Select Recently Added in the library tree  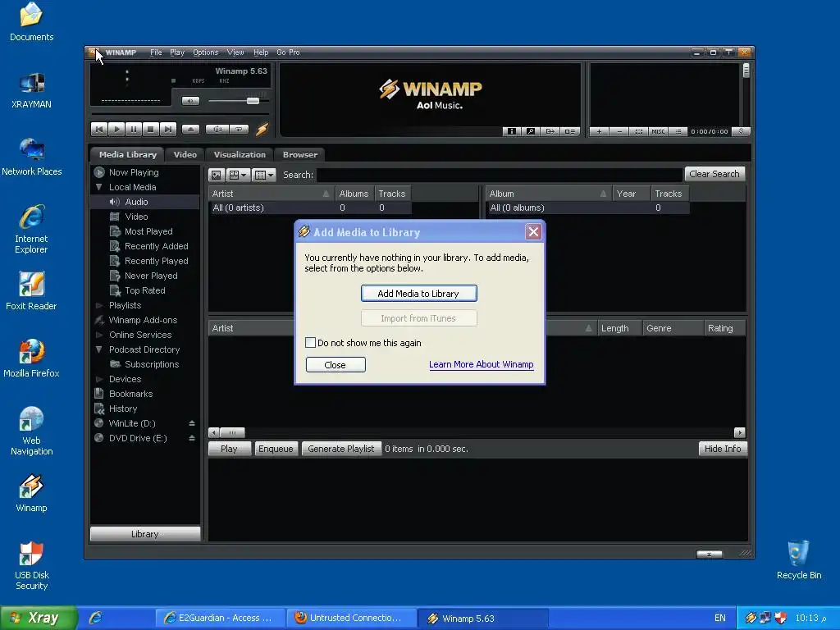click(156, 246)
